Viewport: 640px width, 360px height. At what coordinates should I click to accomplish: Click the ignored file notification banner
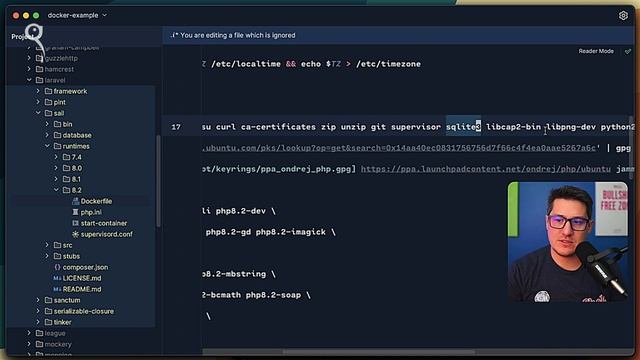[x=398, y=35]
